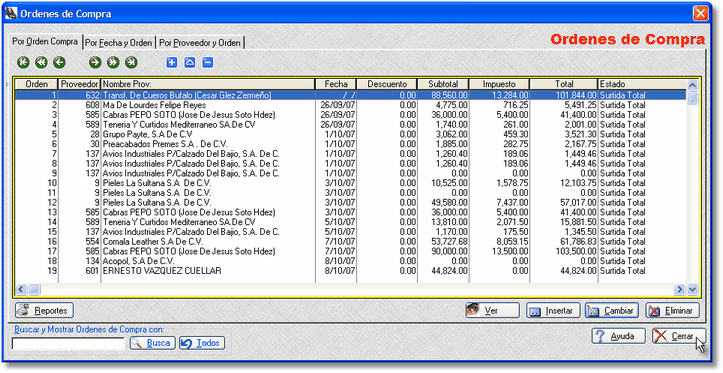Click the blue plus insert icon

[x=172, y=62]
